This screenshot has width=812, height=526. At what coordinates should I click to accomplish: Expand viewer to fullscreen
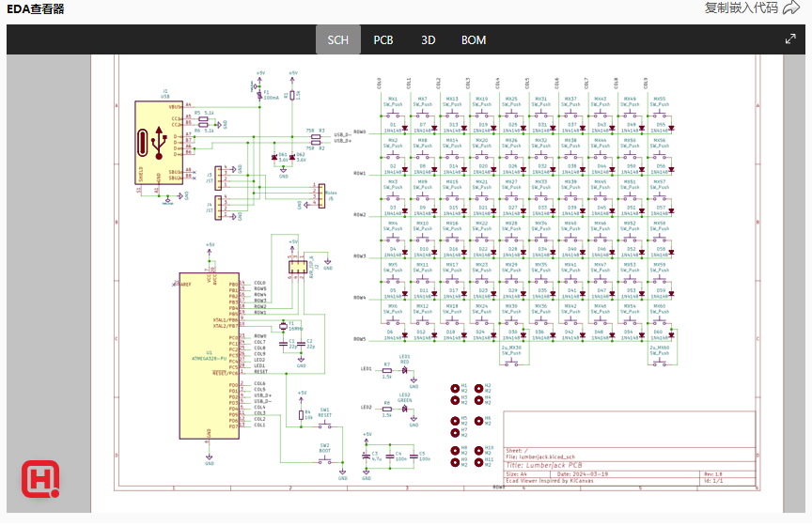click(790, 39)
